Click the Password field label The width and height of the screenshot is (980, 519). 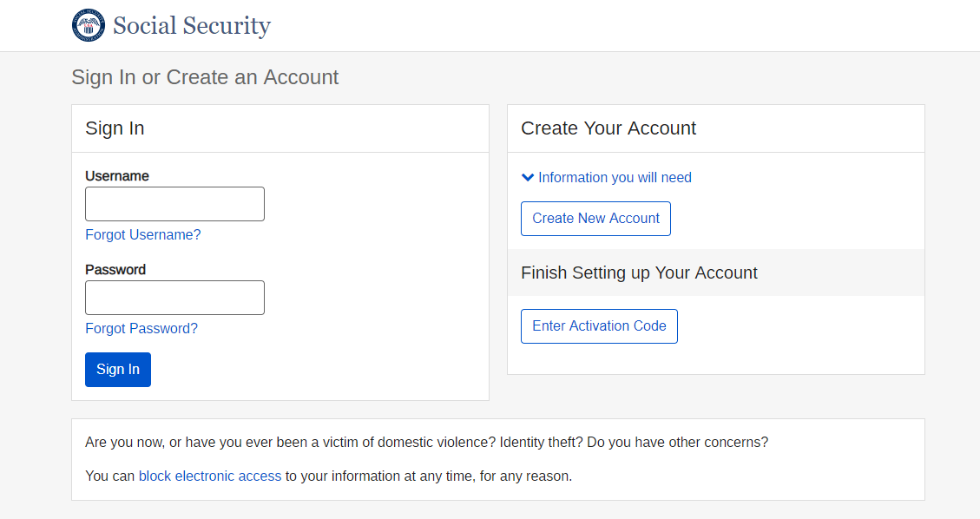(115, 270)
